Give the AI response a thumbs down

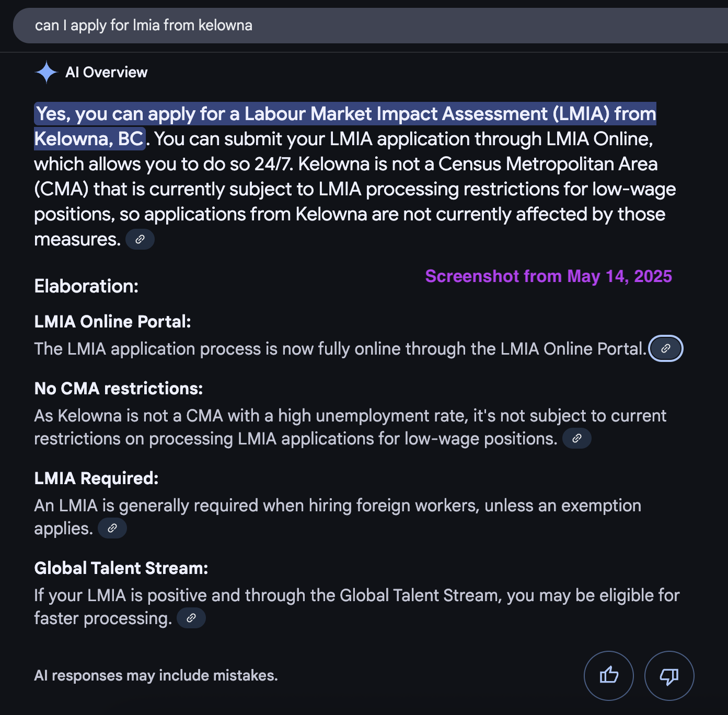click(x=669, y=675)
